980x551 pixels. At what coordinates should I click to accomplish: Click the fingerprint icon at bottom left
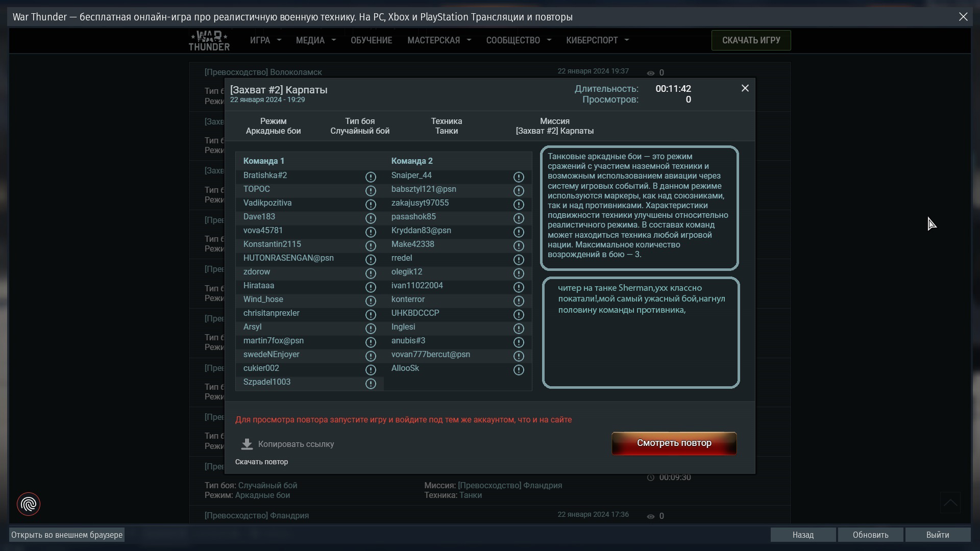tap(29, 504)
